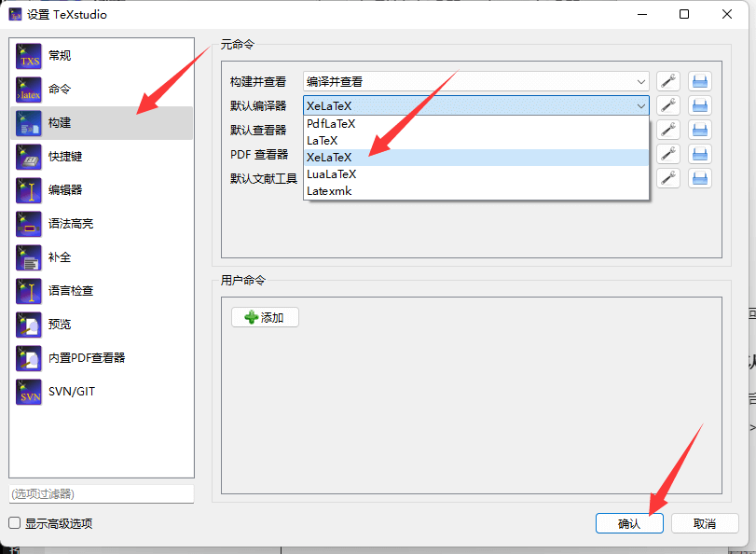
Task: Expand the 构建并查看 combo box
Action: tap(475, 81)
